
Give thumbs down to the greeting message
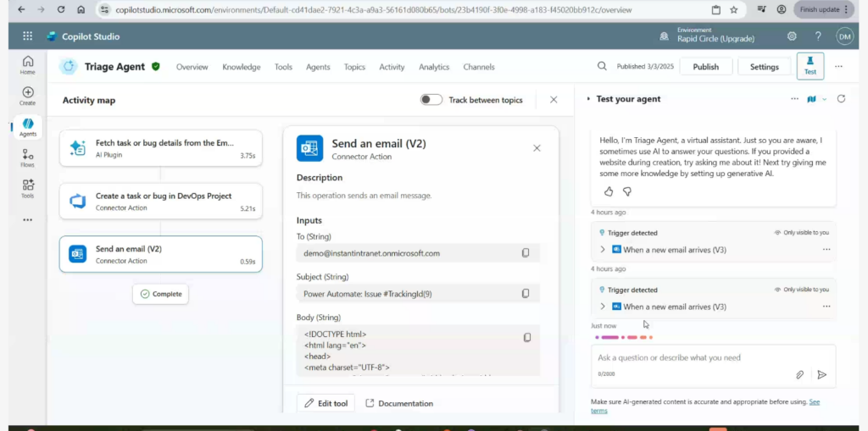point(627,191)
